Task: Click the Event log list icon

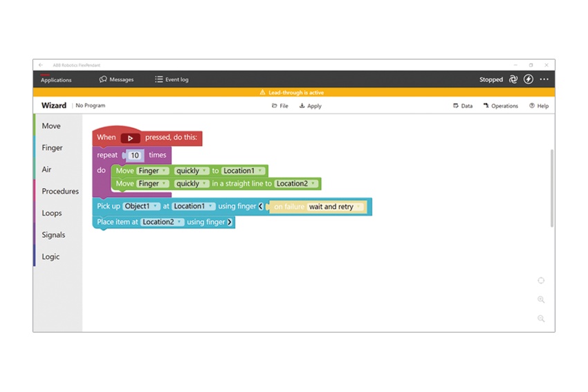Action: [x=159, y=79]
